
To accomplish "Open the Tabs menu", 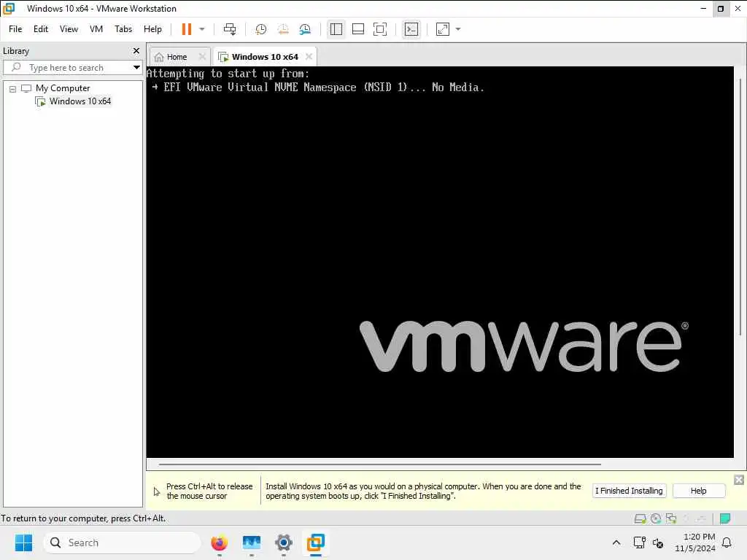I will [123, 29].
